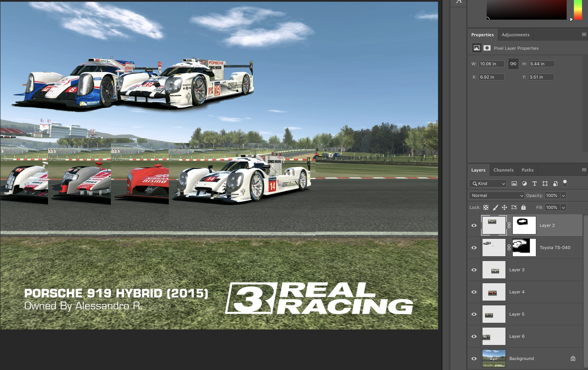Screen dimensions: 588x370
Task: Expand the Opacity percentage dropdown arrow
Action: 563,195
